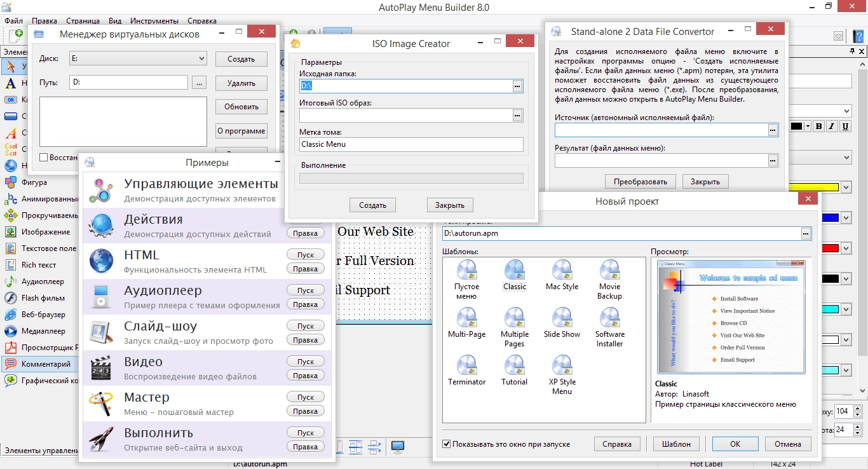868x469 pixels.
Task: Tick the Восстан… checkbox in disk manager
Action: (44, 157)
